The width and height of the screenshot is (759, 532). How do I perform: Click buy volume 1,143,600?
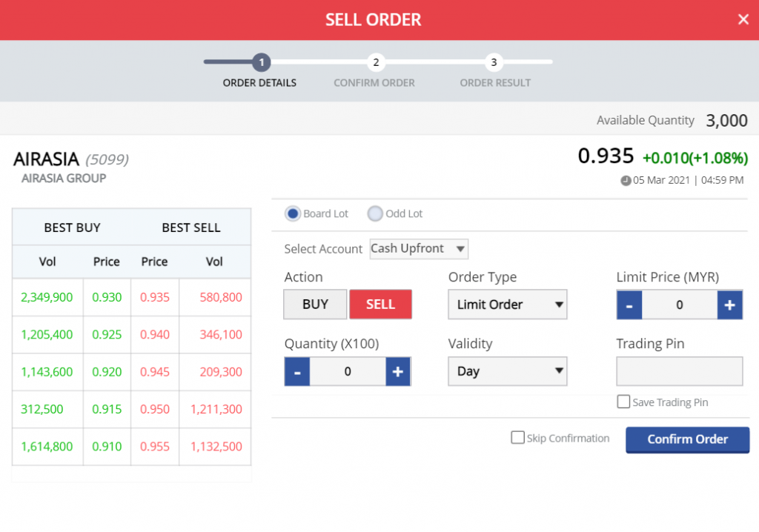point(47,372)
